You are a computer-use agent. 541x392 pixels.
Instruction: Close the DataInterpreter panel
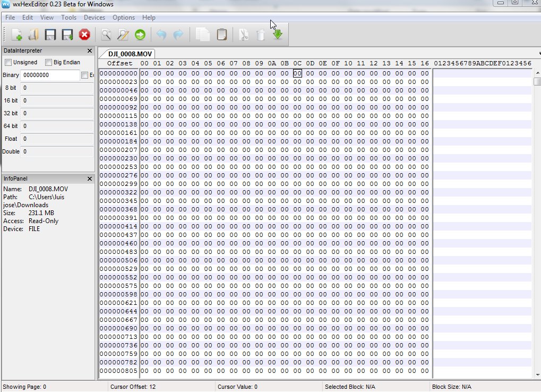(90, 50)
